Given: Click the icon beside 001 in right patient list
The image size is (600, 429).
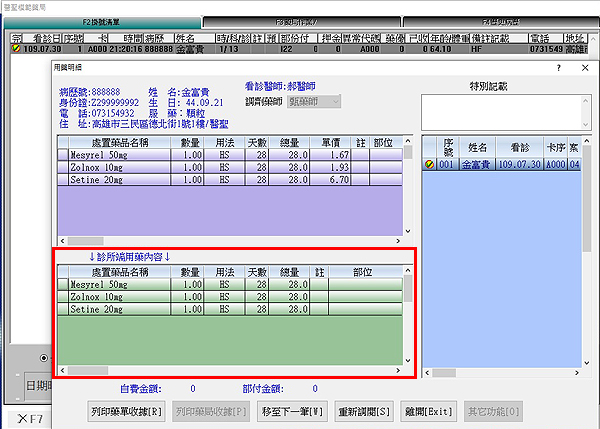Looking at the screenshot, I should tap(429, 165).
